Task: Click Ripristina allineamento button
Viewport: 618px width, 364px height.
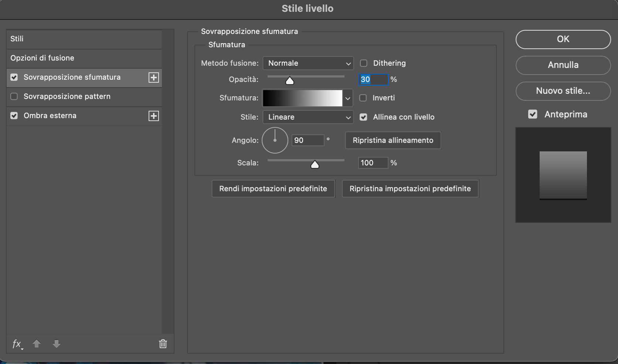Action: (393, 140)
